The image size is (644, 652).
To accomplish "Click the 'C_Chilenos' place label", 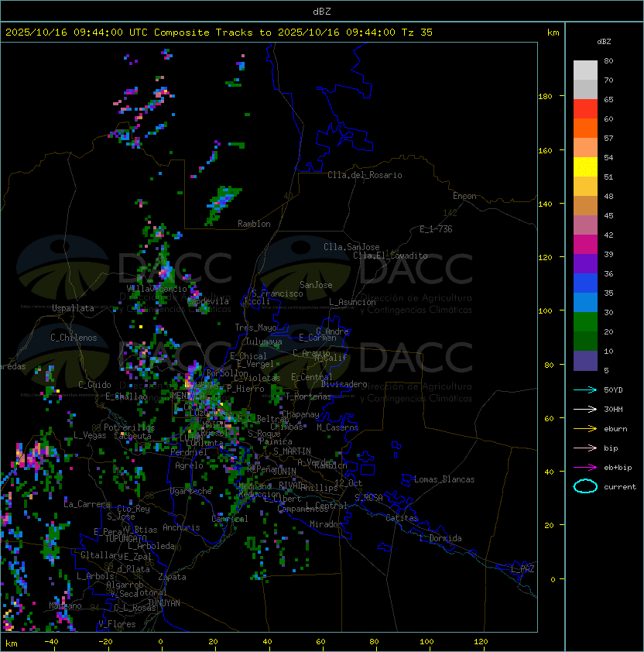I will (x=74, y=338).
